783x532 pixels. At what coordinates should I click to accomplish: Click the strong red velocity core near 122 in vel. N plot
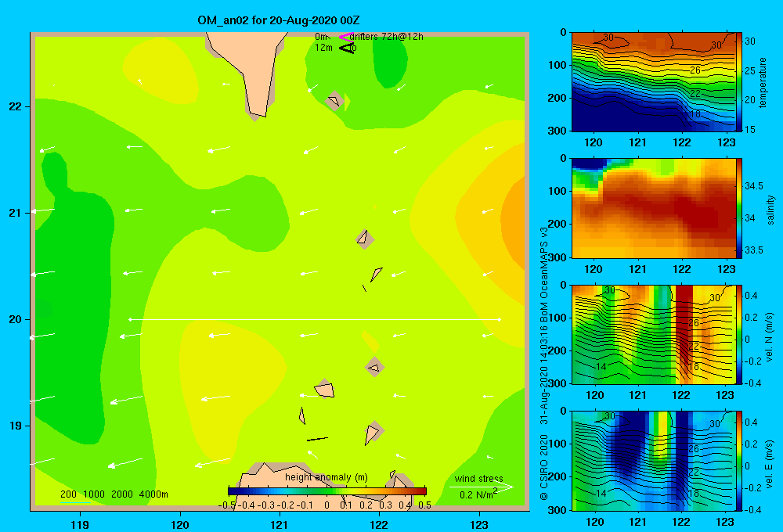684,325
